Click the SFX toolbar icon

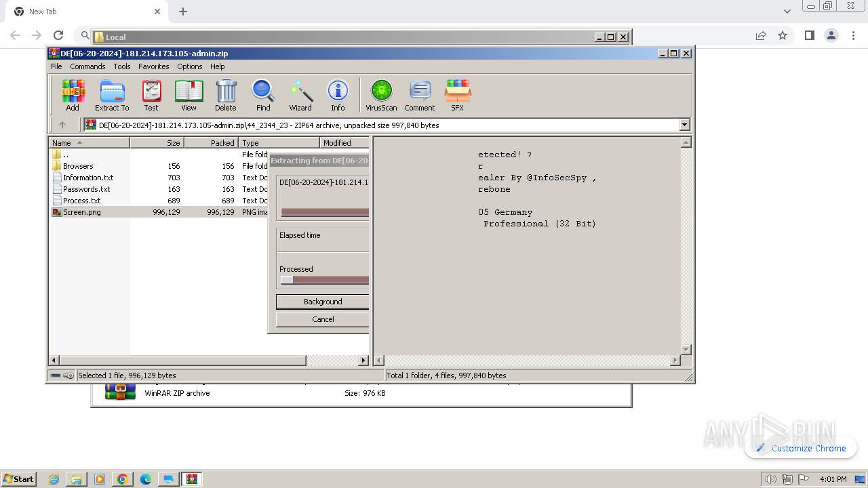(458, 95)
